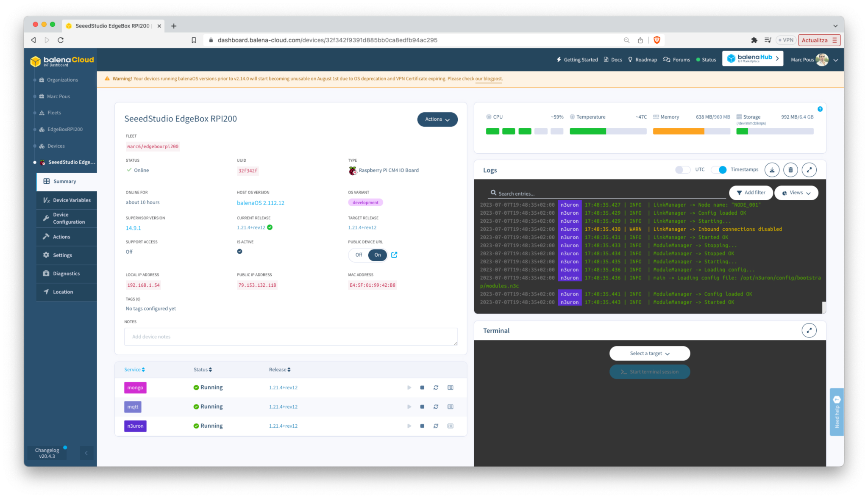
Task: Open public device URL external link
Action: (x=394, y=255)
